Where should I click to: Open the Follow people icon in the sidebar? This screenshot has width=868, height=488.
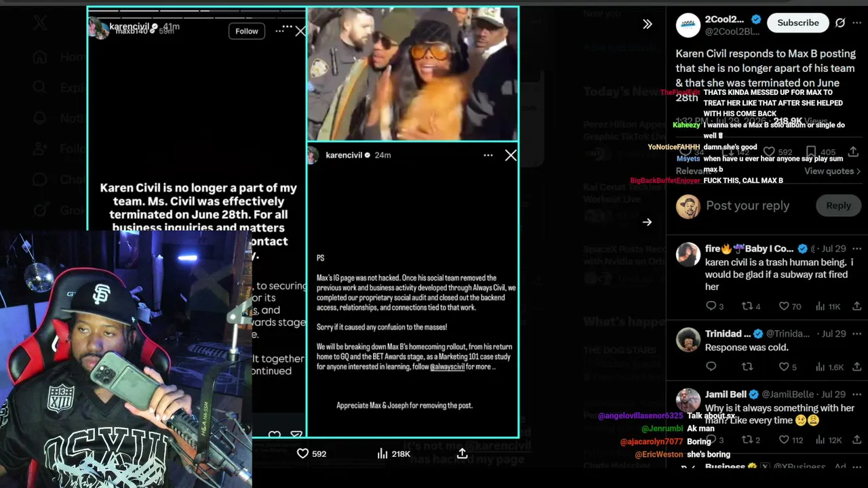40,148
